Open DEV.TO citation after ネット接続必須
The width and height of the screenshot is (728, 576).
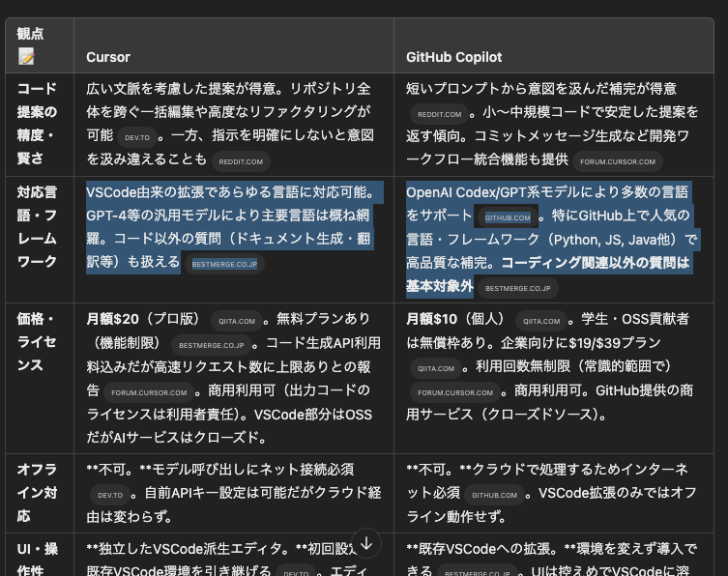tap(110, 495)
